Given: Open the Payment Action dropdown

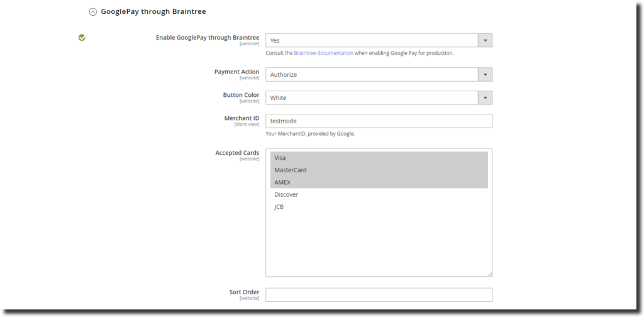Looking at the screenshot, I should (379, 75).
